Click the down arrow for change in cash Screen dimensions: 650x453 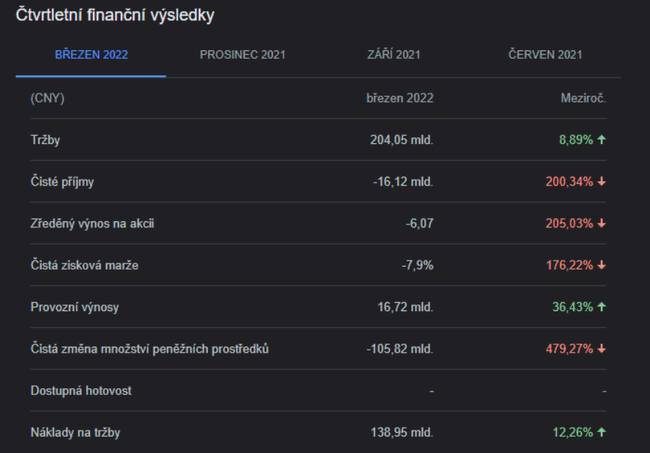pos(602,349)
